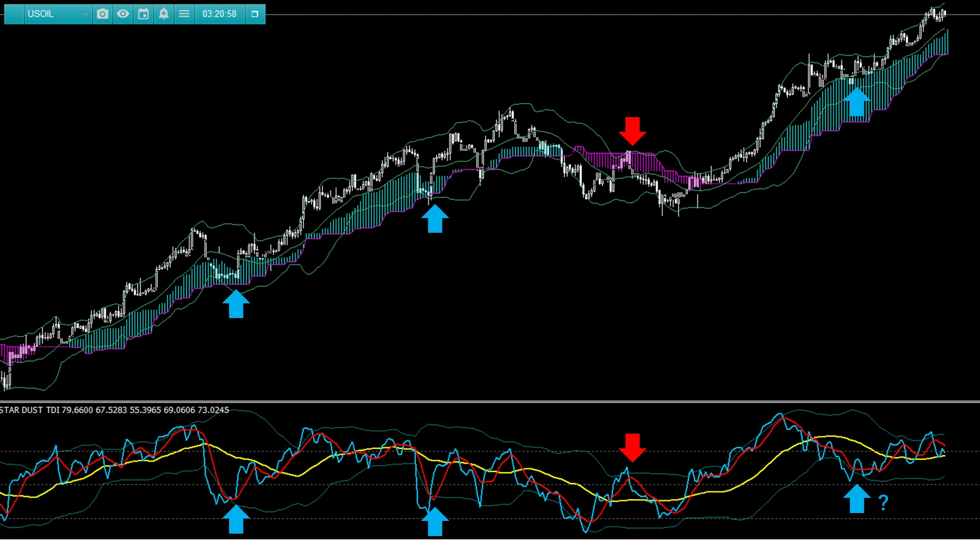
Task: Open the calendar icon in toolbar
Action: coord(144,14)
